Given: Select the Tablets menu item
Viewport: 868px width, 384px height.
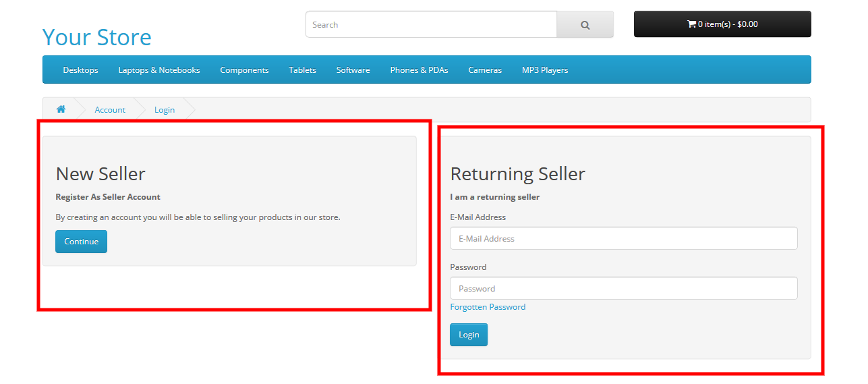Looking at the screenshot, I should (x=303, y=70).
